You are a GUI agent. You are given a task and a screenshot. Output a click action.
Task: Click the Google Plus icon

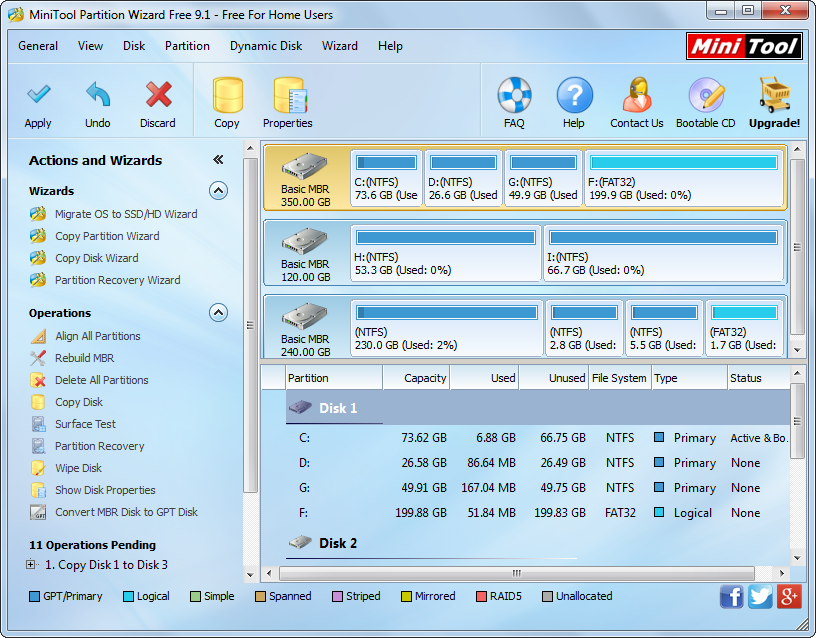[x=789, y=596]
